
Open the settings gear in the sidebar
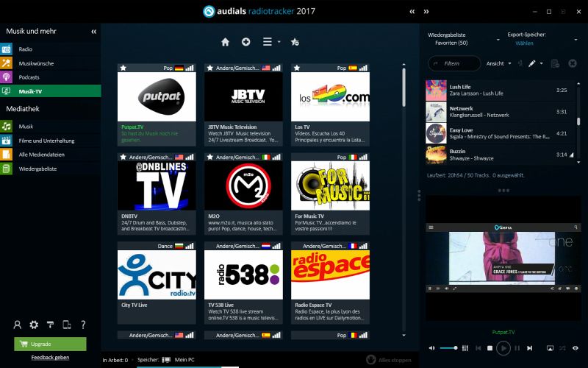coord(34,325)
